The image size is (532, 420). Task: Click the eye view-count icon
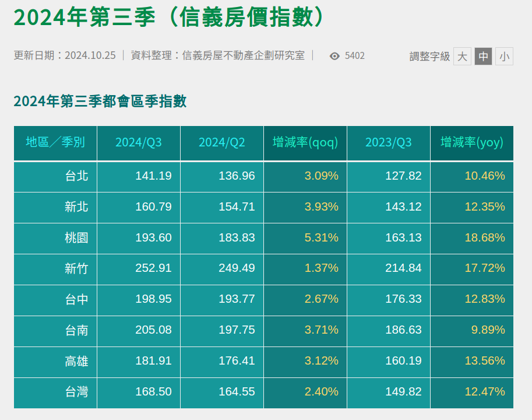tap(334, 56)
